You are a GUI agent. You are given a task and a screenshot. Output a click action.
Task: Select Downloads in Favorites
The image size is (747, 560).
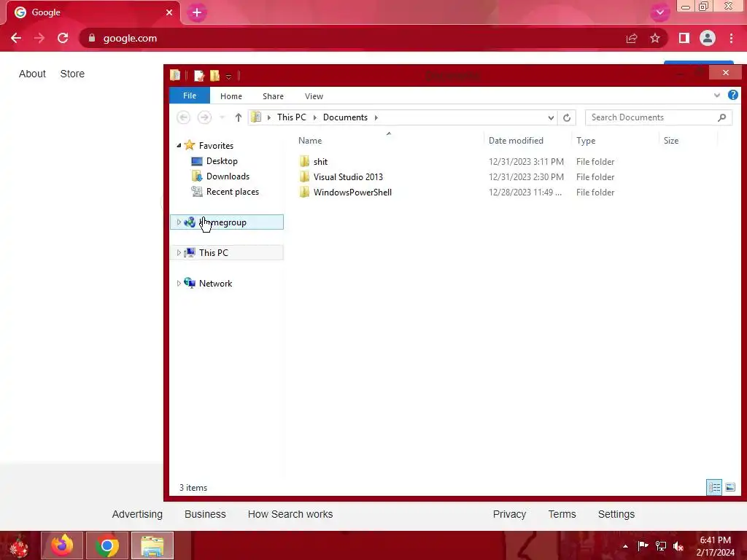[228, 176]
